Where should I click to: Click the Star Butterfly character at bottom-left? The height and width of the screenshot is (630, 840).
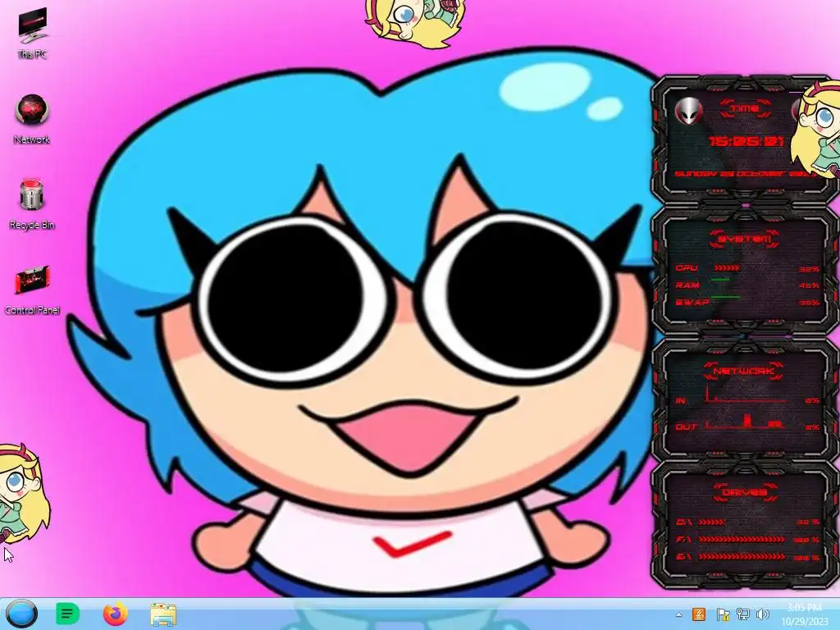tap(23, 493)
